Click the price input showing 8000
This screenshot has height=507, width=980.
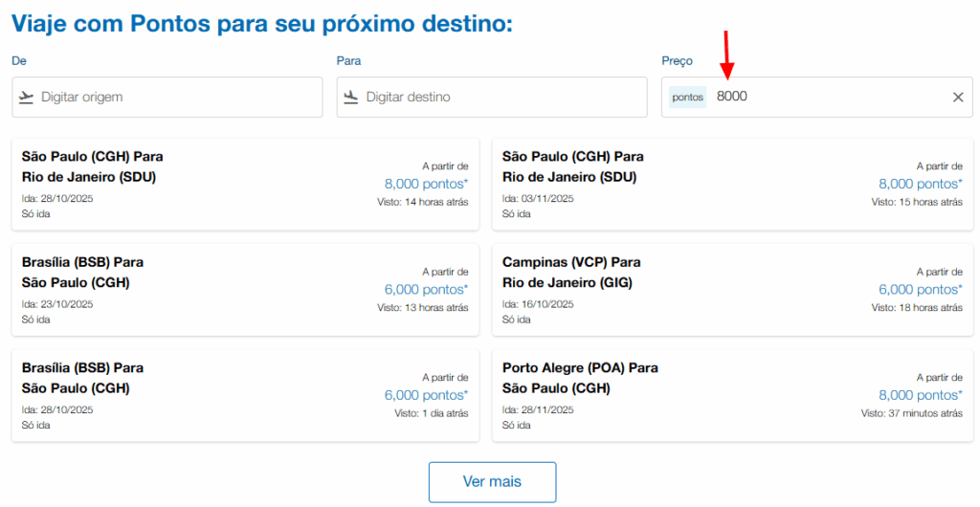tap(823, 98)
